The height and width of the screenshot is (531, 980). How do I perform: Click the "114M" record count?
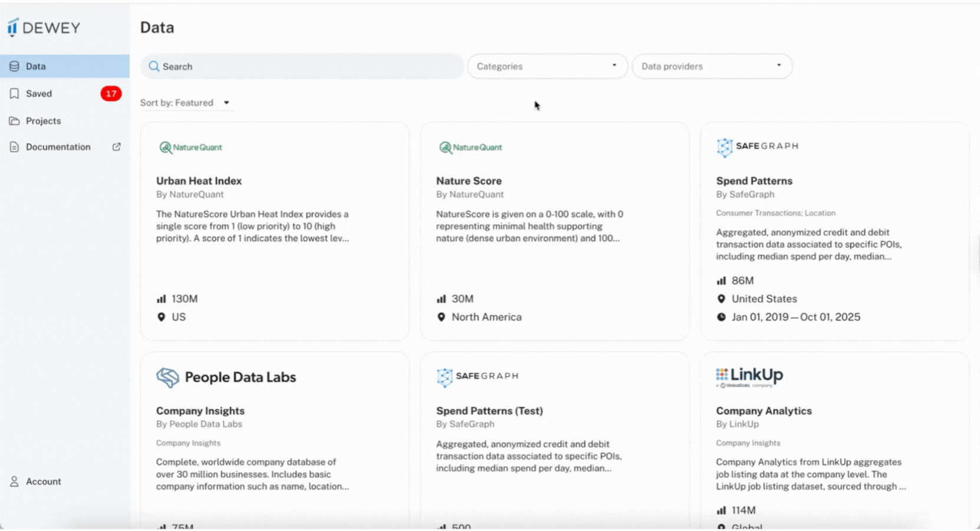(x=744, y=510)
